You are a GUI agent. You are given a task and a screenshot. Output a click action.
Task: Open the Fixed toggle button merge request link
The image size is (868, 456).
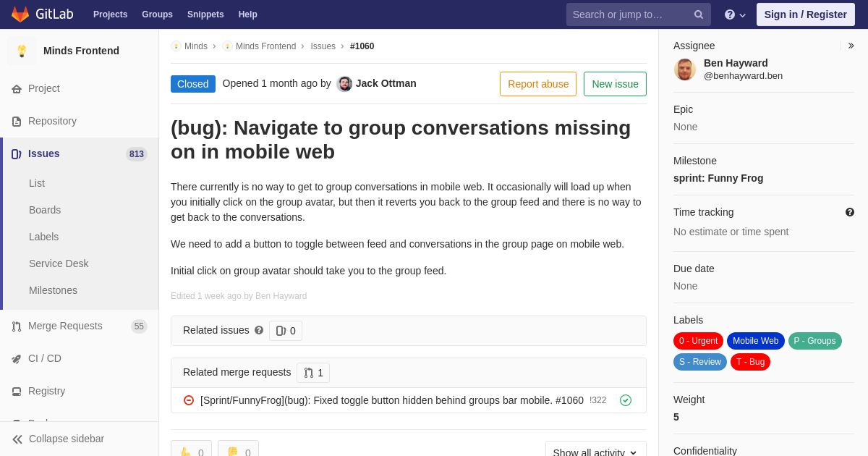(x=392, y=400)
